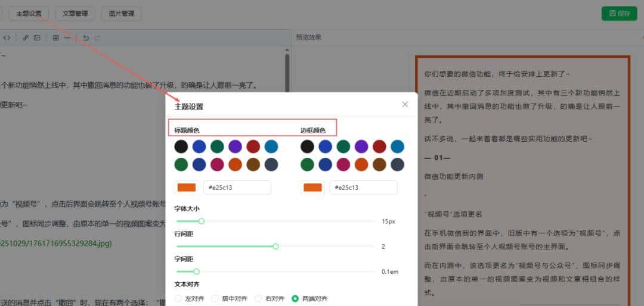Screen dimensions: 644x306
Task: Open 主题设置 from the top bar
Action: [x=29, y=14]
